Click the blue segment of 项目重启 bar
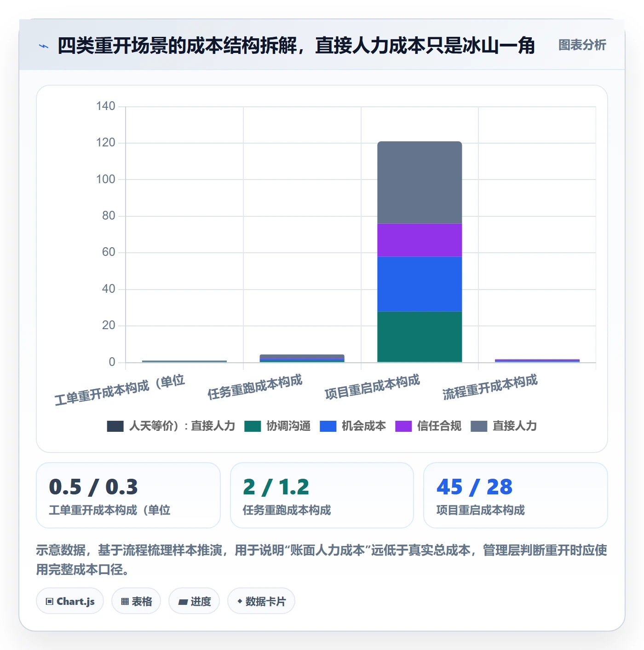Viewport: 644px width, 650px height. click(x=420, y=284)
